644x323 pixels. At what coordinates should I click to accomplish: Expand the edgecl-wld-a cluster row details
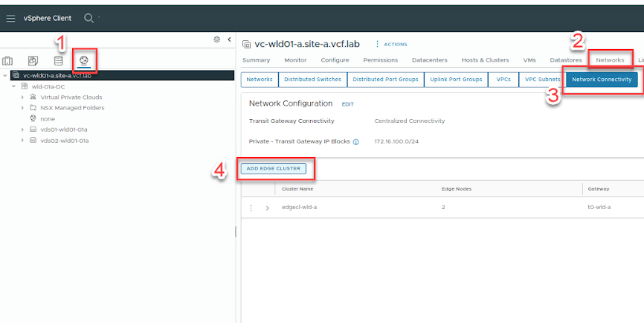(x=268, y=208)
